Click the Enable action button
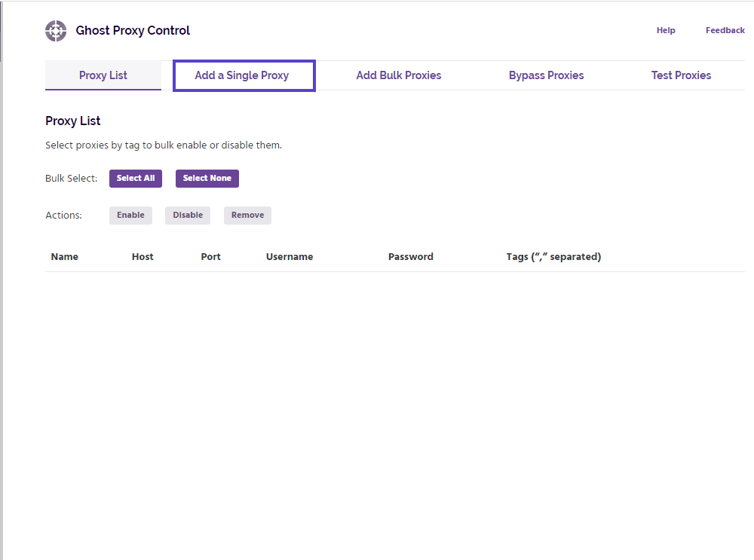The image size is (754, 560). pos(130,216)
